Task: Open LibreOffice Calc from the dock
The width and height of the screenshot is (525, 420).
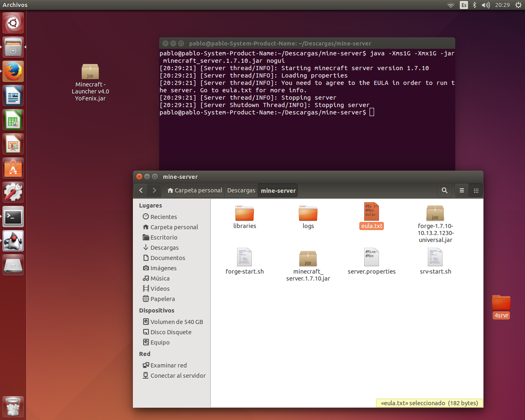Action: click(x=13, y=120)
